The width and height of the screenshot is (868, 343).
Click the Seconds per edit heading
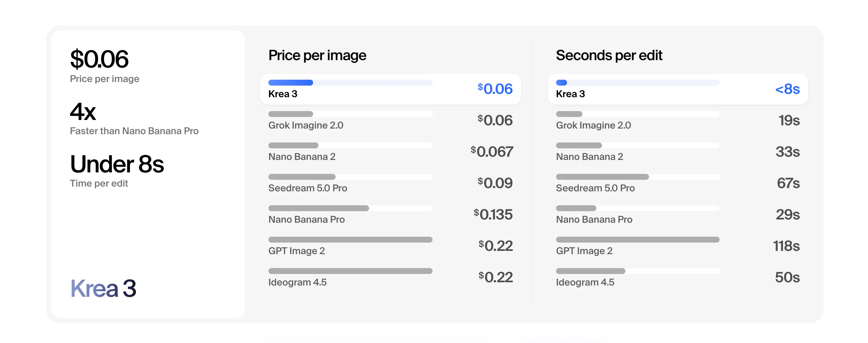[609, 55]
